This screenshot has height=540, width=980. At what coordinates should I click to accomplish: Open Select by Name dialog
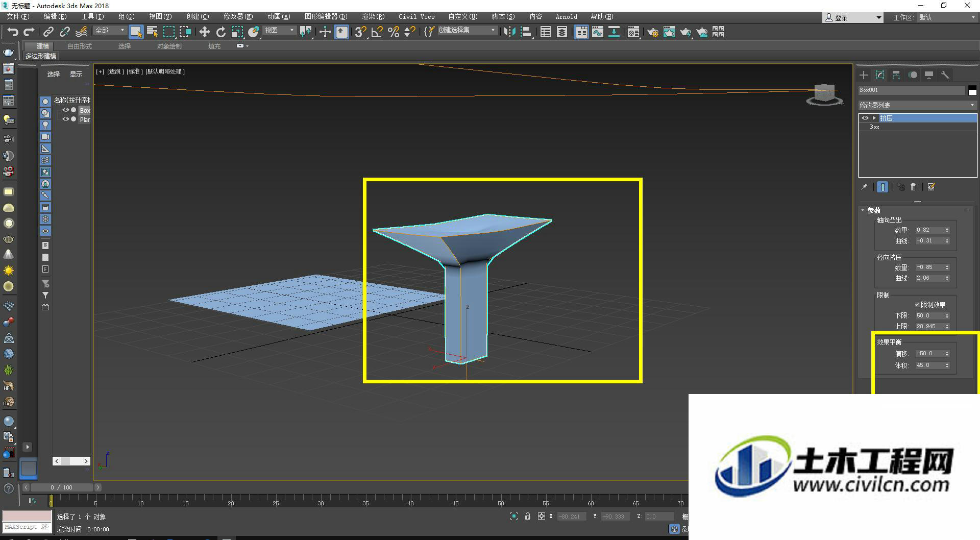point(152,32)
